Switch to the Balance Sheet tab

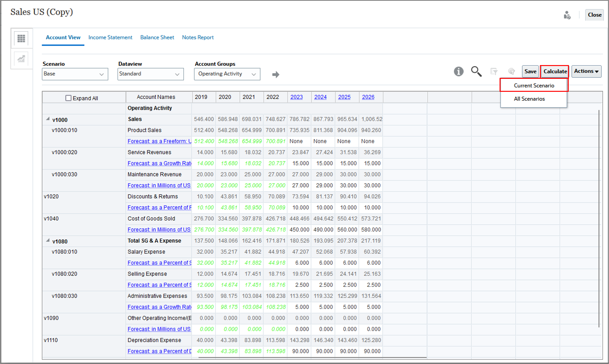[x=157, y=37]
